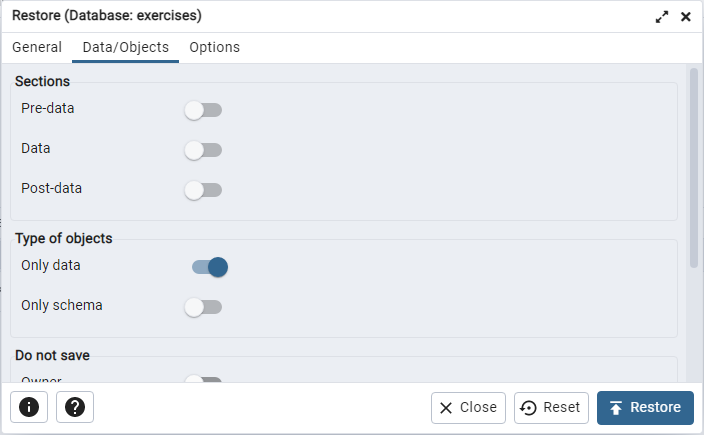
Task: Click the Do not save heading
Action: 52,355
